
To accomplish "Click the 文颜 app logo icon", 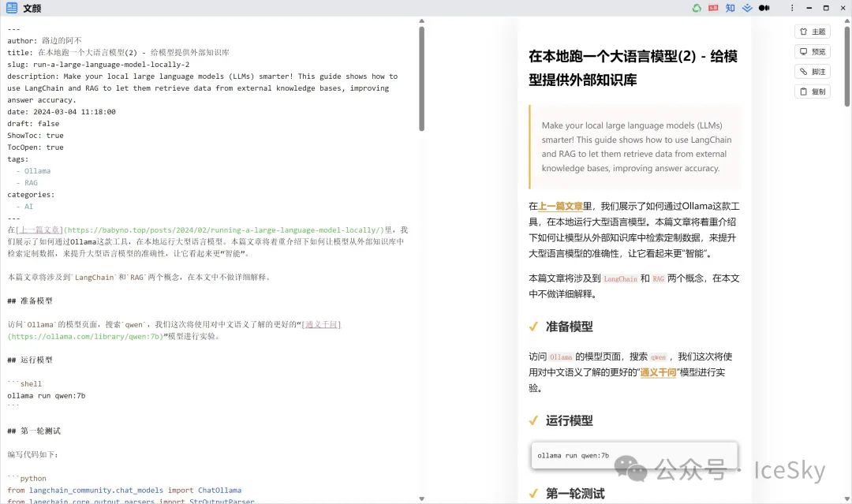I will (x=12, y=8).
